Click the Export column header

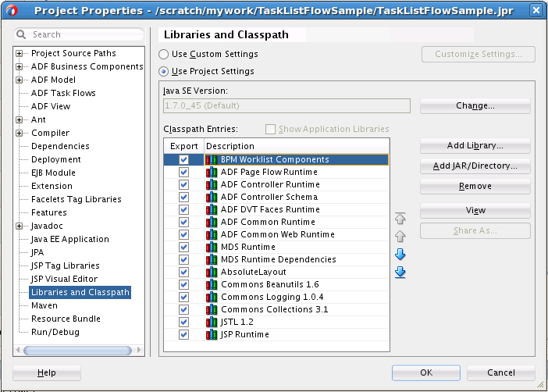coord(183,146)
